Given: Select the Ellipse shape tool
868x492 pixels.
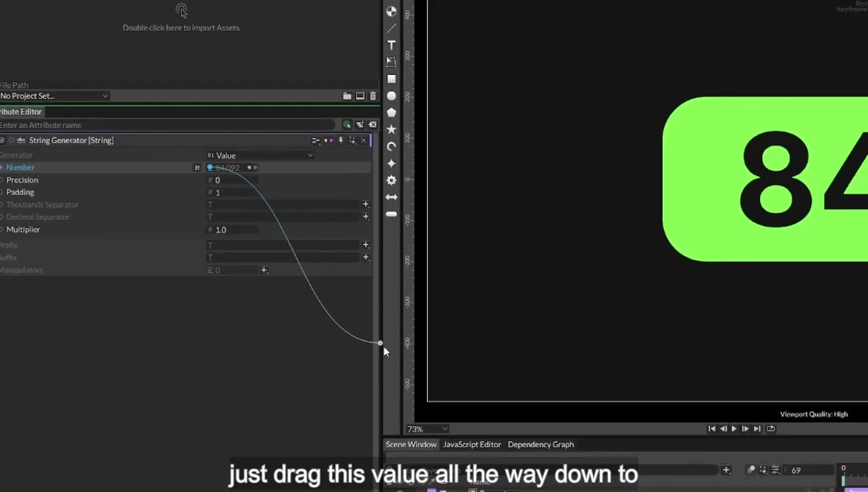Looking at the screenshot, I should pyautogui.click(x=392, y=96).
